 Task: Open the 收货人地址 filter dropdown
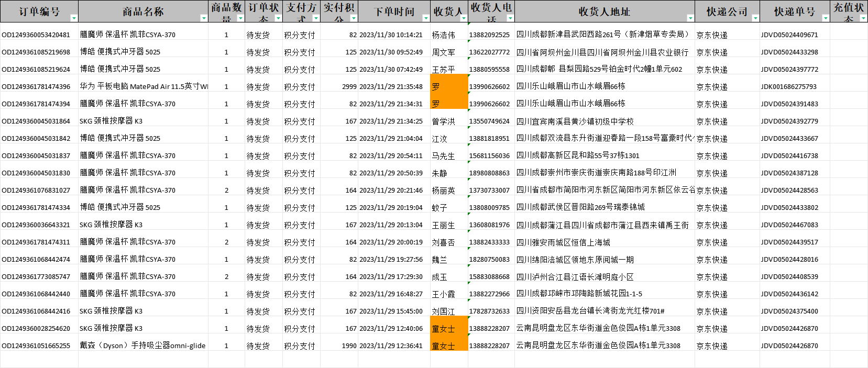[690, 18]
